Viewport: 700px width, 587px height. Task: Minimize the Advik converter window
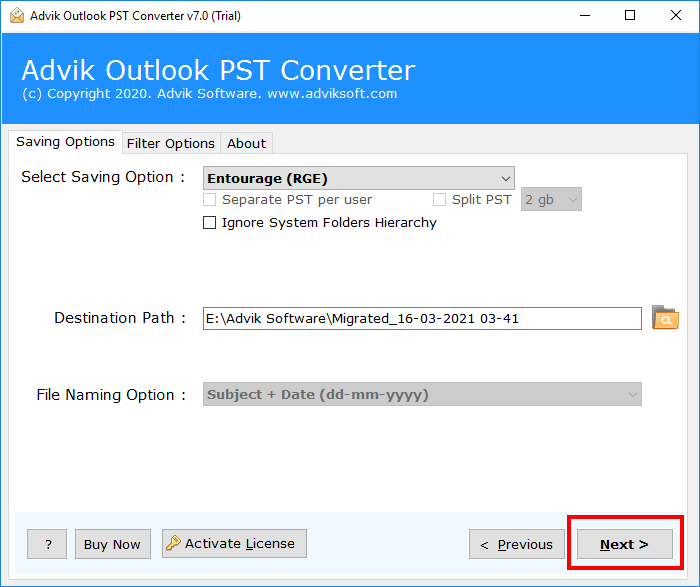[585, 16]
